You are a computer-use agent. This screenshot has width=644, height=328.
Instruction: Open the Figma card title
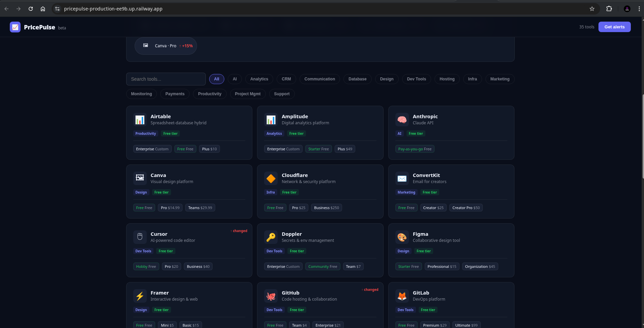pyautogui.click(x=420, y=234)
